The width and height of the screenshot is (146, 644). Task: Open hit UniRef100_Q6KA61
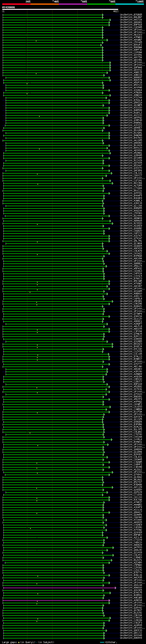click(x=131, y=22)
